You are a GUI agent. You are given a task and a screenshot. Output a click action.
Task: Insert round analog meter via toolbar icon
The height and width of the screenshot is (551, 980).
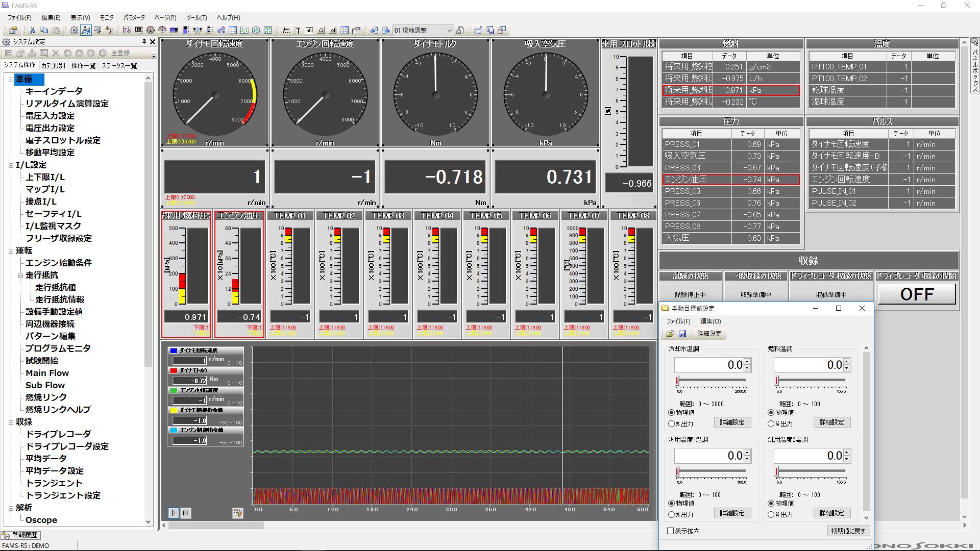point(151,31)
